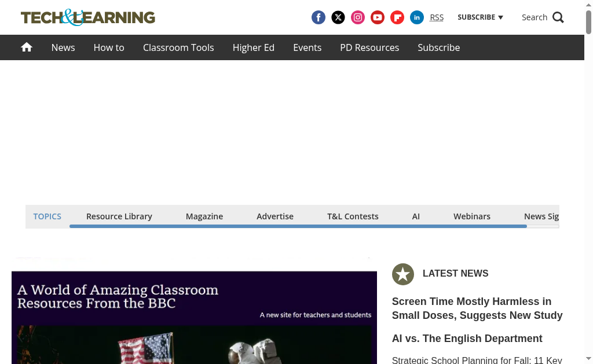Open the BBC Classroom Resources banner
The height and width of the screenshot is (364, 593).
pyautogui.click(x=195, y=318)
